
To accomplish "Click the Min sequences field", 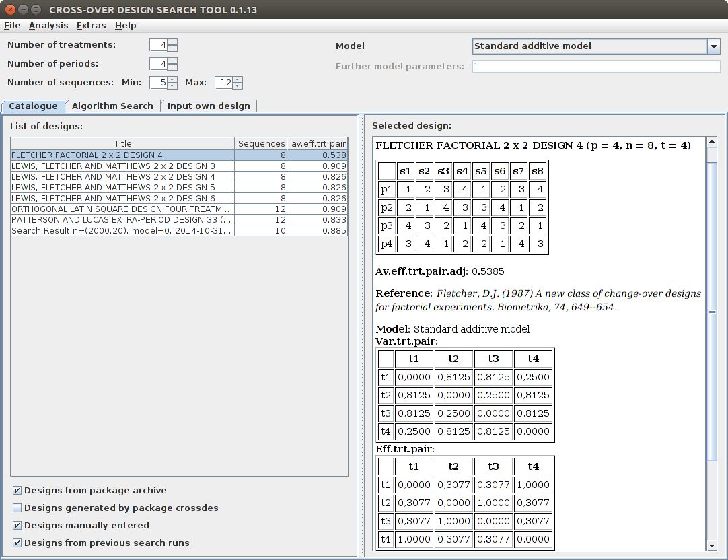I will click(158, 83).
